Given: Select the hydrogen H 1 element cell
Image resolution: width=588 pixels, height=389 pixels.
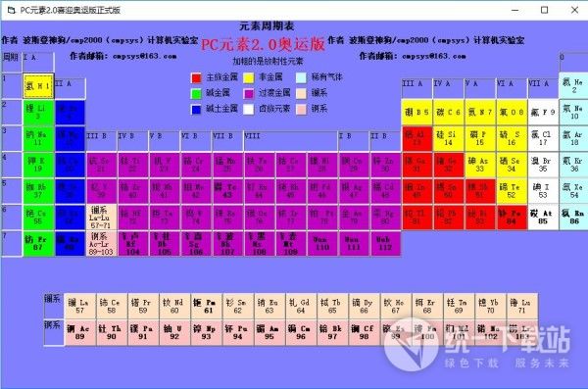Looking at the screenshot, I should point(38,86).
